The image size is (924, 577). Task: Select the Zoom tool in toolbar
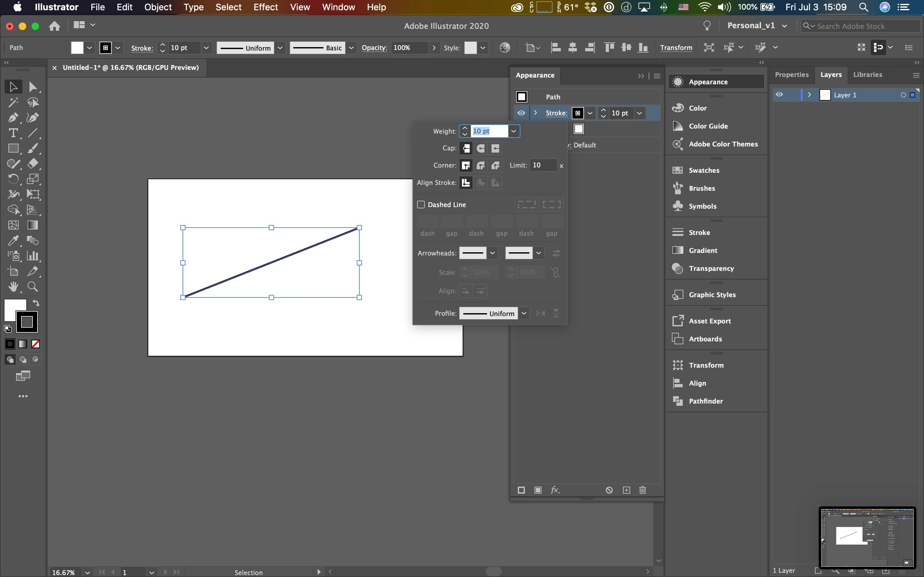coord(32,287)
